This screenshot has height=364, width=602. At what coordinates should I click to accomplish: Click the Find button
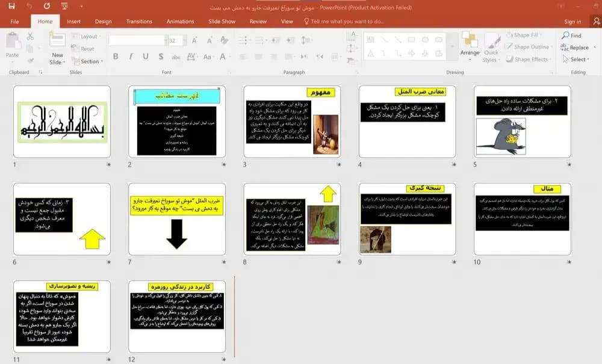click(x=572, y=35)
